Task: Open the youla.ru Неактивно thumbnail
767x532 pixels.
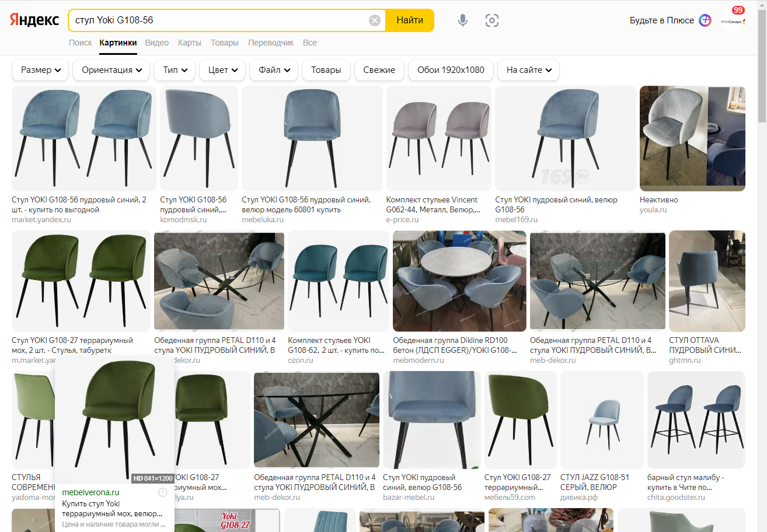Action: point(692,138)
